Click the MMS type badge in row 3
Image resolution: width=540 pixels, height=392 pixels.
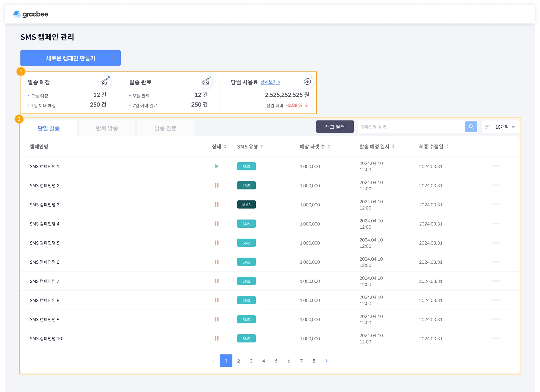246,205
